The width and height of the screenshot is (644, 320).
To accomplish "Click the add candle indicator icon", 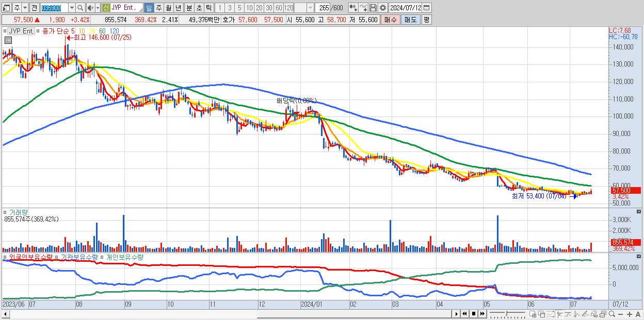I will click(x=353, y=8).
